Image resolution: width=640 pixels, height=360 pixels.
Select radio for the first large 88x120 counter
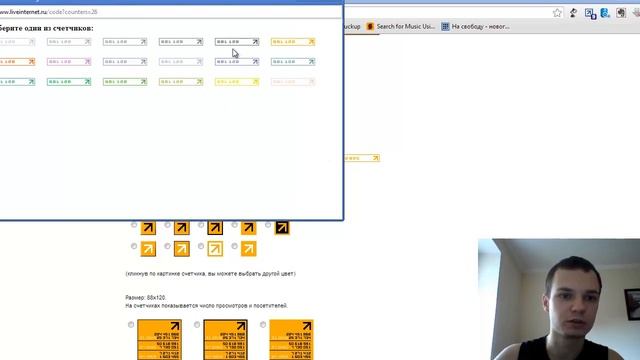[x=131, y=324]
